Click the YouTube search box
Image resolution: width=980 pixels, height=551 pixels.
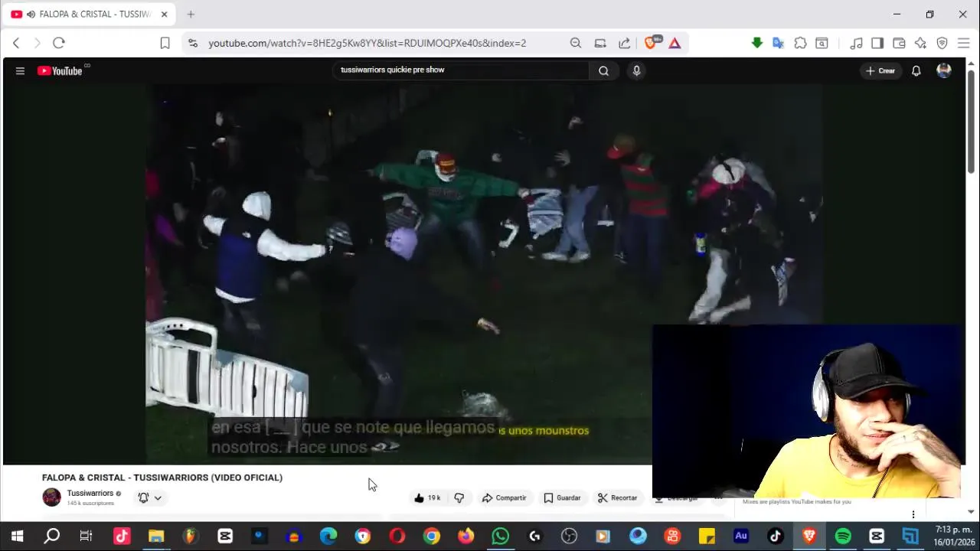[462, 70]
